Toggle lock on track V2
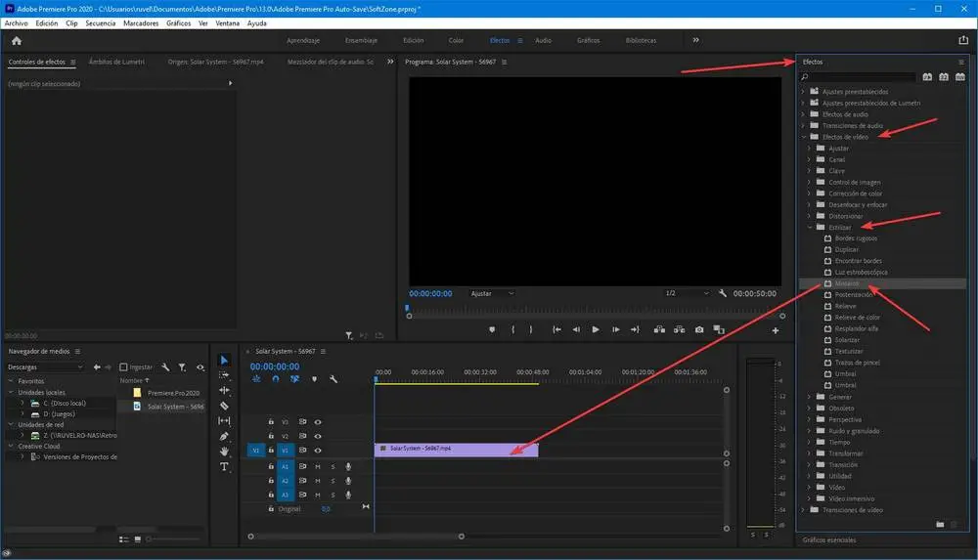This screenshot has height=560, width=978. point(271,436)
